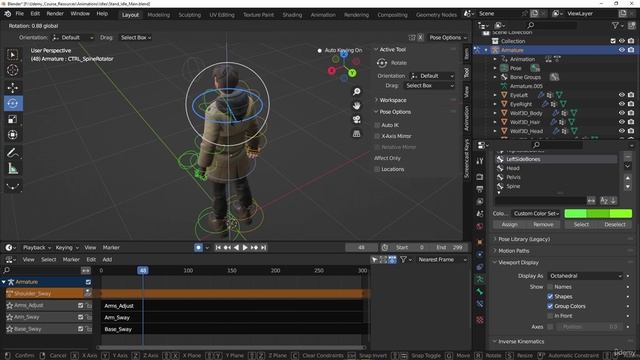Viewport: 640px width, 360px height.
Task: Activate the Rotate tool in the viewport toolbar
Action: pos(13,103)
